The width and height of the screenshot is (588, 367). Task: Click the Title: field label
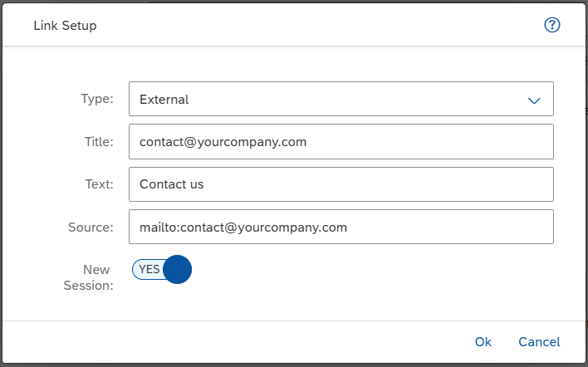click(99, 142)
